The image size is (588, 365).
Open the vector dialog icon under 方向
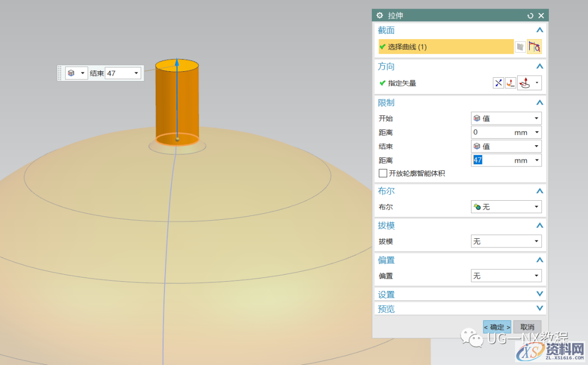click(511, 83)
